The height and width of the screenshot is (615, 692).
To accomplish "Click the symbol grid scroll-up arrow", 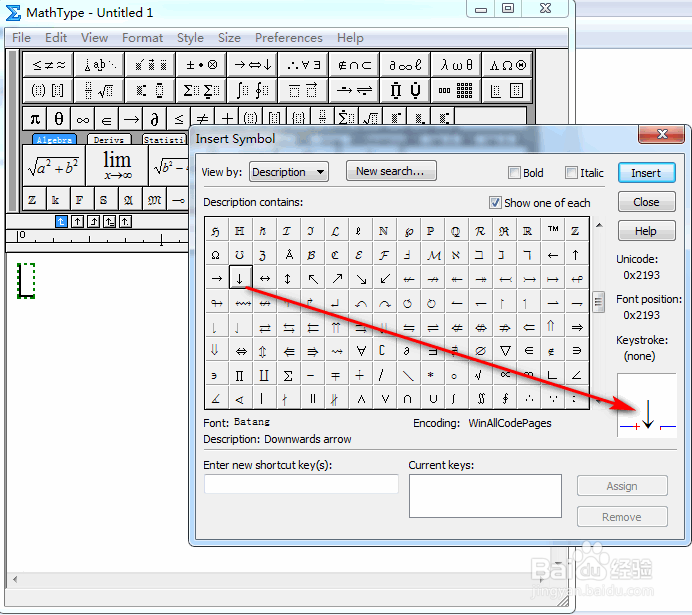I will 599,225.
